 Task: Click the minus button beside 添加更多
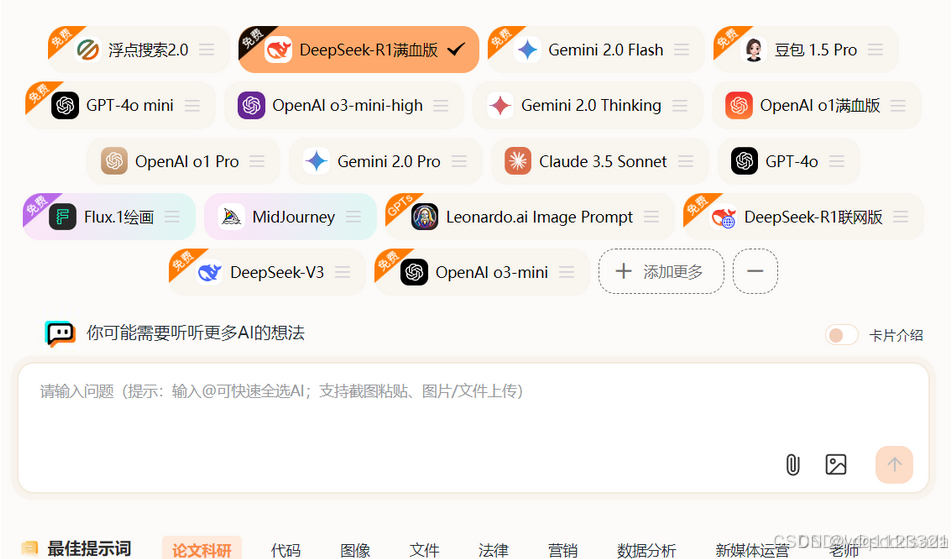coord(755,271)
